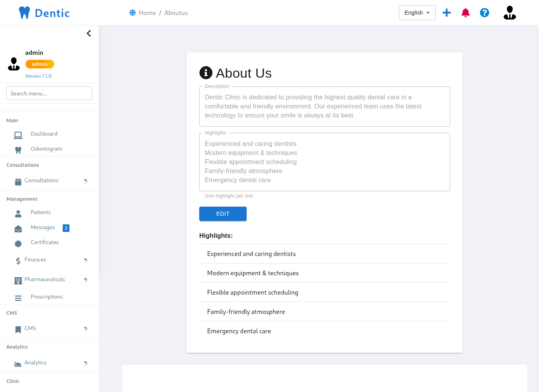Focus the Search menu input field
The width and height of the screenshot is (539, 392).
click(x=49, y=93)
